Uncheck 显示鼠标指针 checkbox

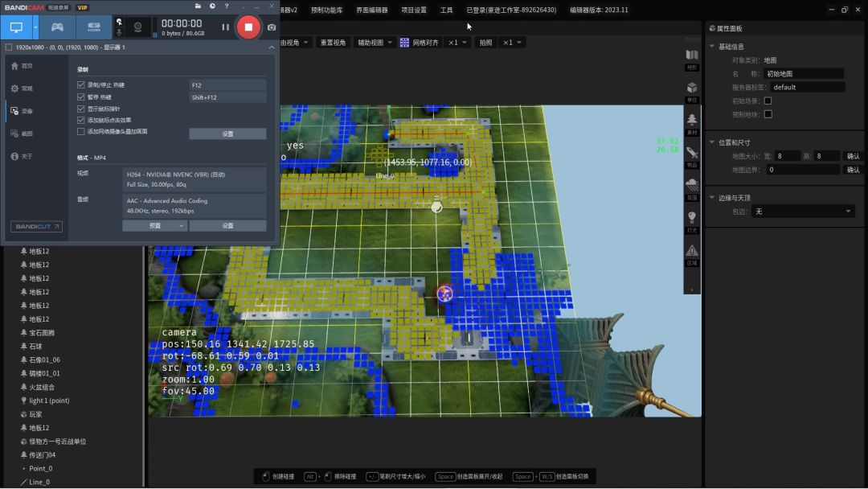(80, 109)
